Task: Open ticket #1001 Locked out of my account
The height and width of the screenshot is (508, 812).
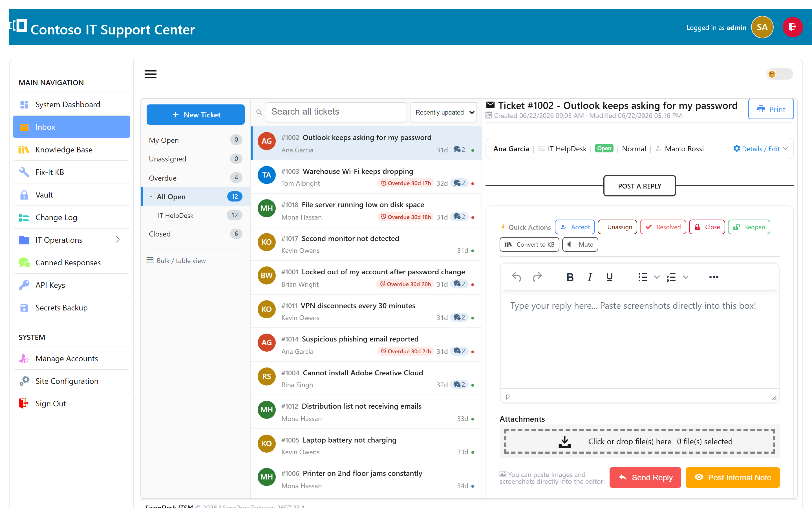Action: click(366, 277)
